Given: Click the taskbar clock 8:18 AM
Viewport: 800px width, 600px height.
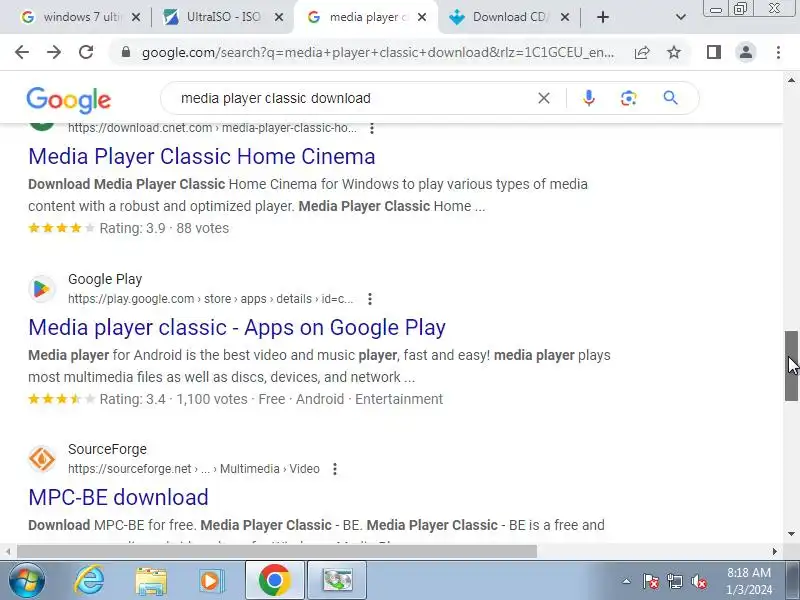Looking at the screenshot, I should [x=749, y=572].
